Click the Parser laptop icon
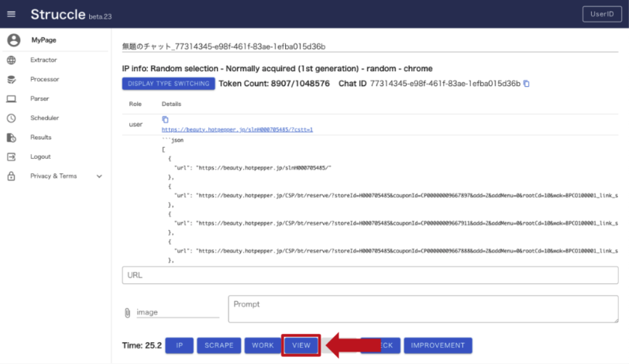 (11, 98)
